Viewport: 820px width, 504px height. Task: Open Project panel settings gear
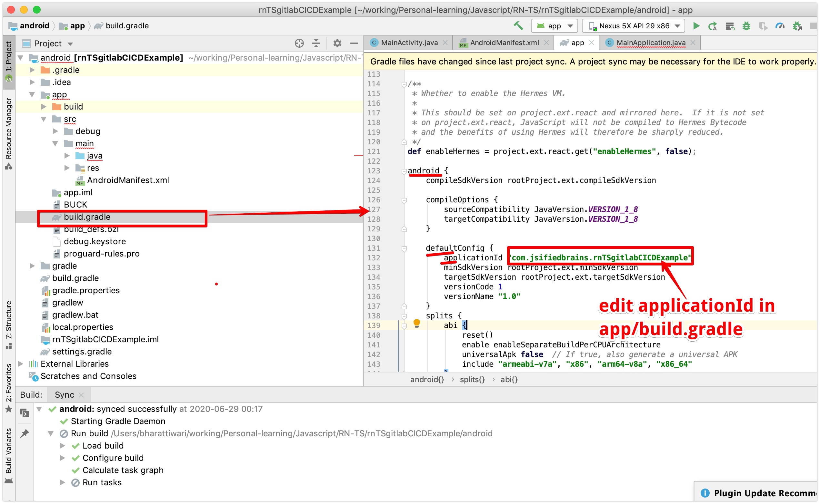click(337, 43)
